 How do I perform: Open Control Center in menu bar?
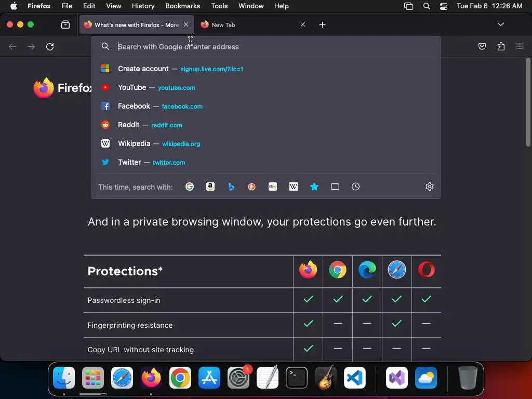(x=444, y=6)
